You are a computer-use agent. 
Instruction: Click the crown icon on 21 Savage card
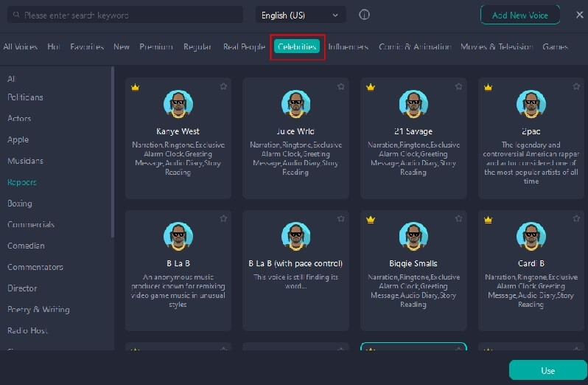pyautogui.click(x=371, y=87)
